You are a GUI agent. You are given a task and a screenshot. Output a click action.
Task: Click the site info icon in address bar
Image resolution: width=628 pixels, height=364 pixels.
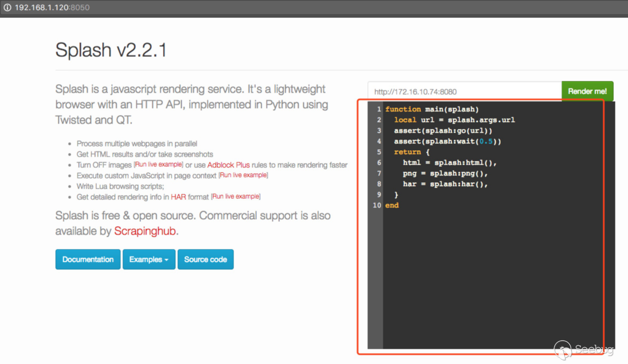pyautogui.click(x=7, y=8)
